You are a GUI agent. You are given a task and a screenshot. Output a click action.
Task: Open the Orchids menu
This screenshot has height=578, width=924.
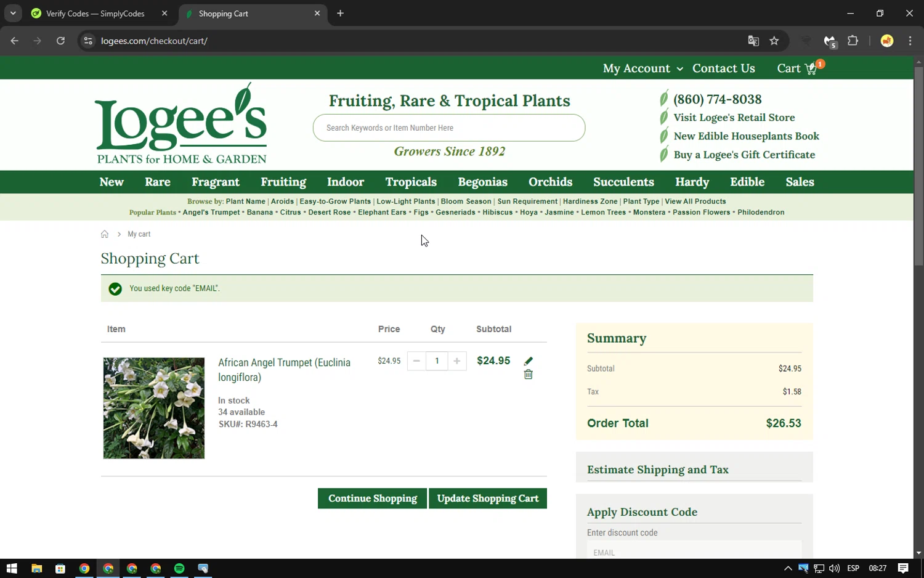[x=551, y=182]
